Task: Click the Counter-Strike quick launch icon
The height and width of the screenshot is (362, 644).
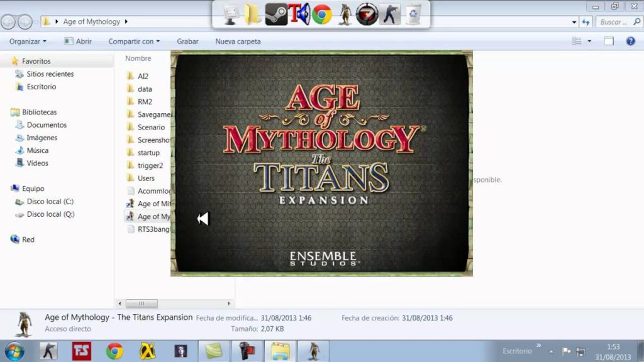Action: [x=391, y=13]
